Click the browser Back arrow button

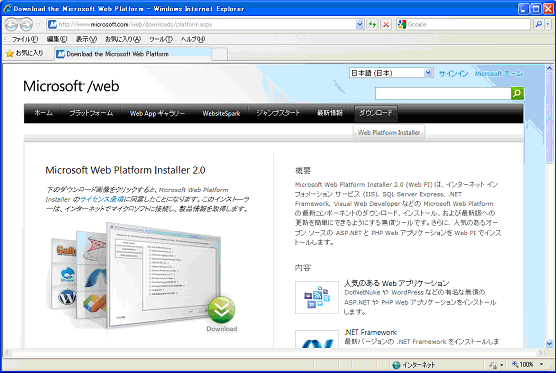coord(11,24)
